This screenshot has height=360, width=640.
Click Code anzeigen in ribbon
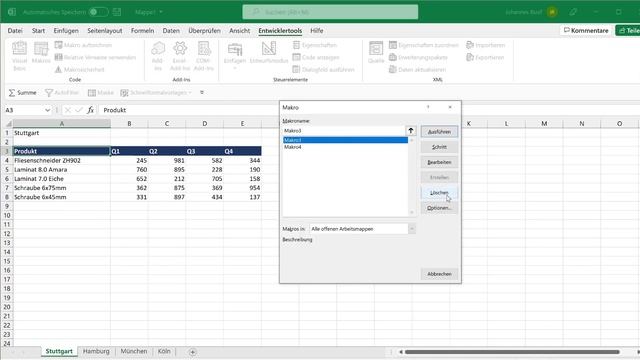click(316, 57)
